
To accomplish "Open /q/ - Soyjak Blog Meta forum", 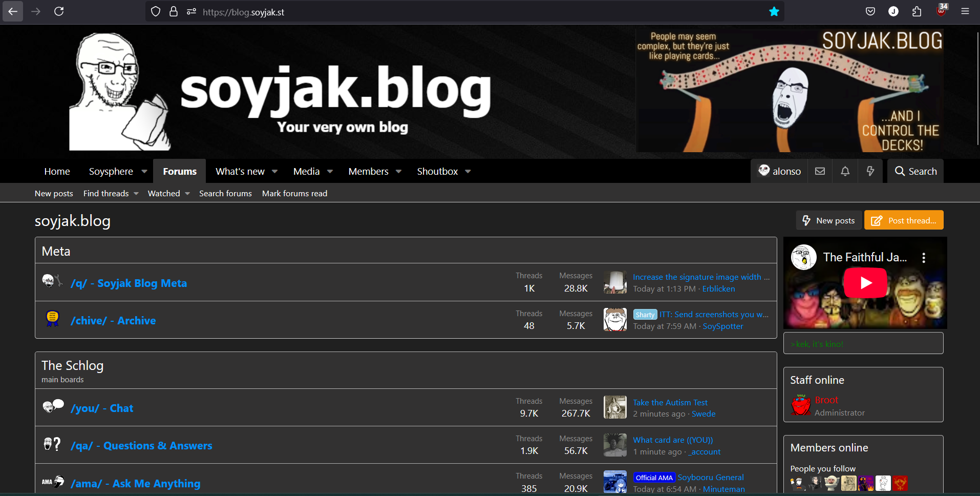I will tap(129, 283).
